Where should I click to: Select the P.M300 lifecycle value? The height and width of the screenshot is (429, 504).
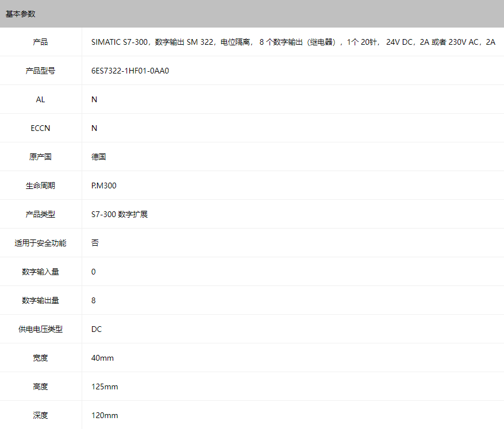(x=104, y=185)
